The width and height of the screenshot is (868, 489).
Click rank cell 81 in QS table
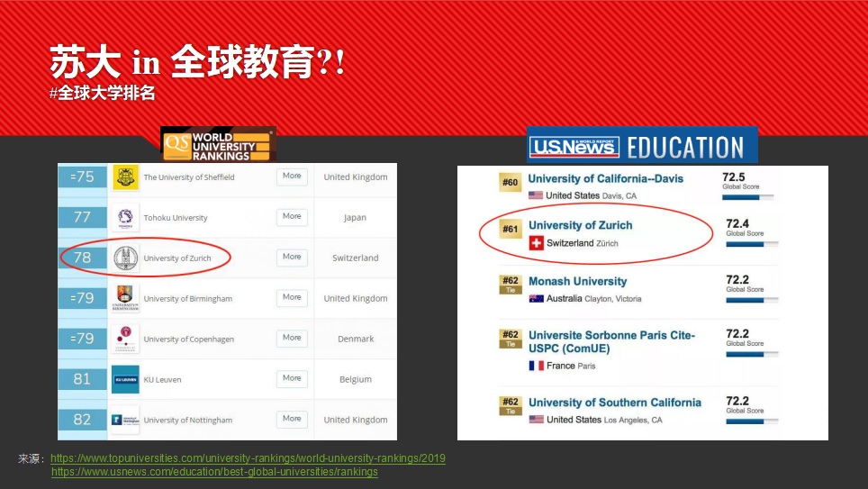(82, 379)
